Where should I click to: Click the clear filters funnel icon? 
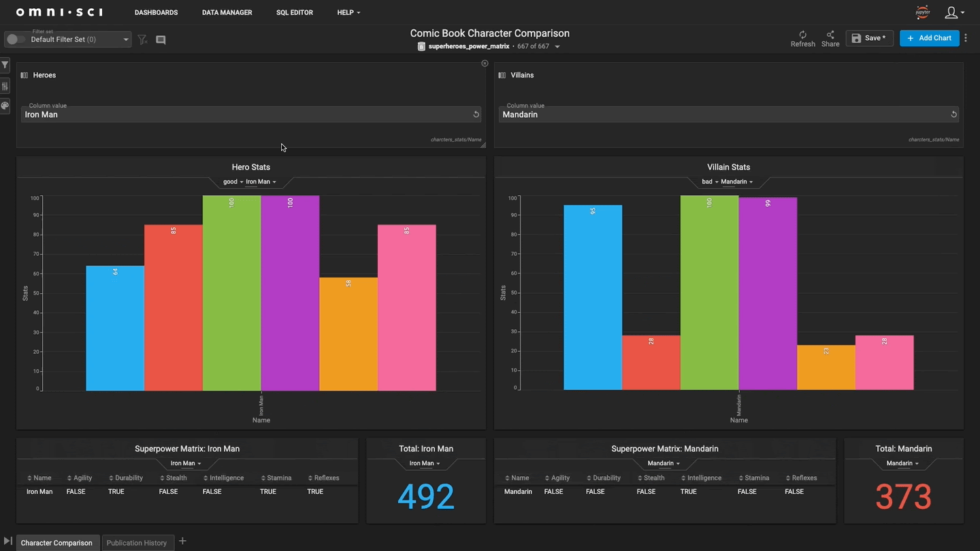click(x=142, y=40)
